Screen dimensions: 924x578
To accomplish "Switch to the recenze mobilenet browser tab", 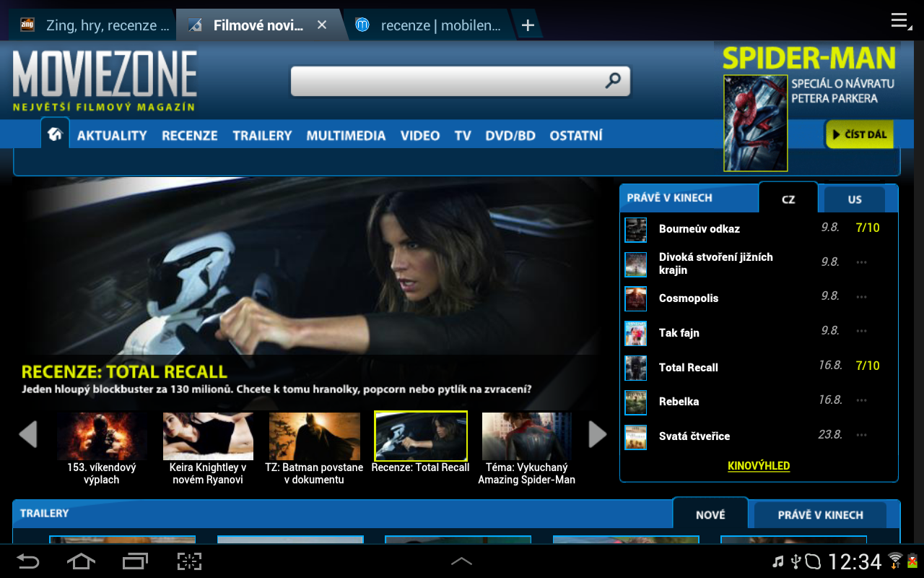I will coord(429,25).
